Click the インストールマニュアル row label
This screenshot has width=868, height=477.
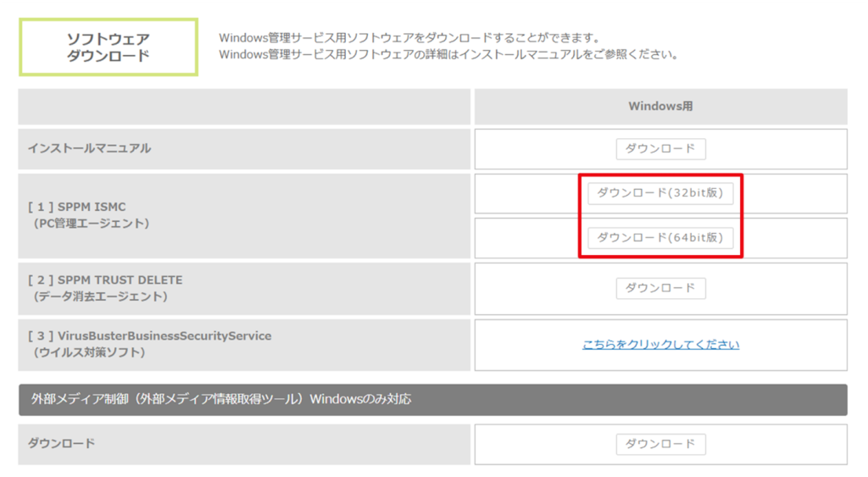point(89,148)
